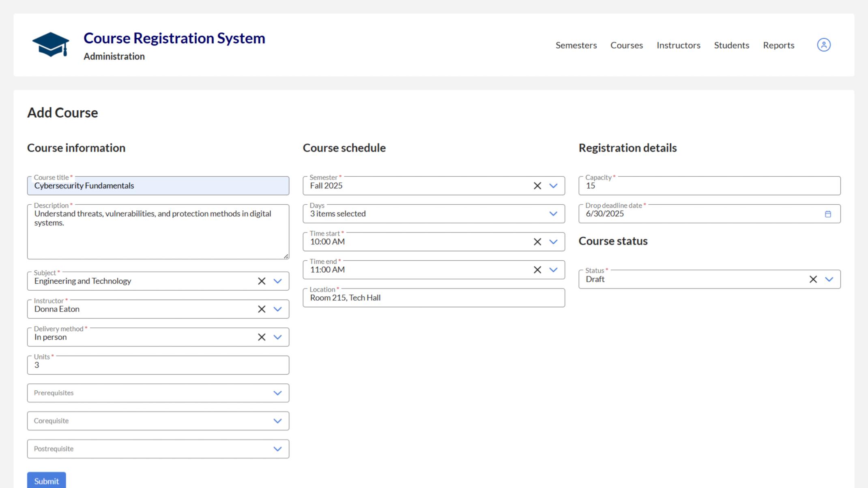The width and height of the screenshot is (868, 488).
Task: Clear the Instructor Donna Eaton selection
Action: (262, 309)
